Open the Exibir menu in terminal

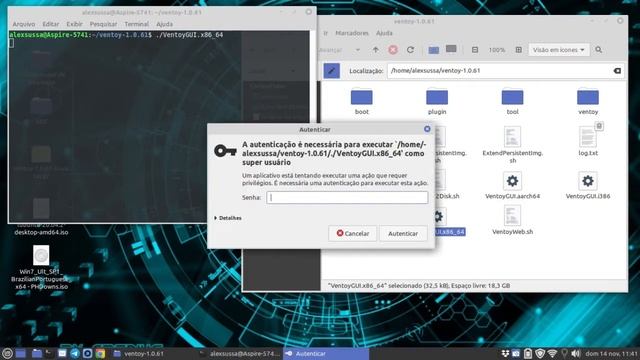pyautogui.click(x=74, y=24)
